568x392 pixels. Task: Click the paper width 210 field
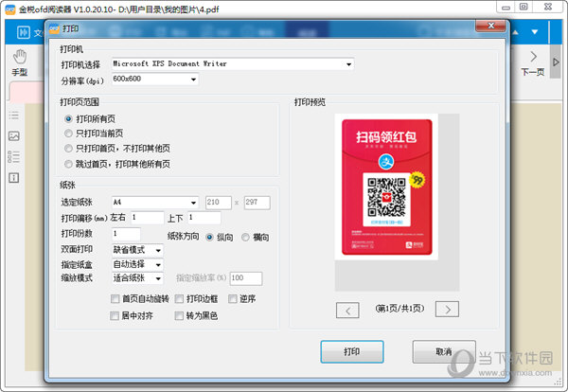[x=219, y=203]
